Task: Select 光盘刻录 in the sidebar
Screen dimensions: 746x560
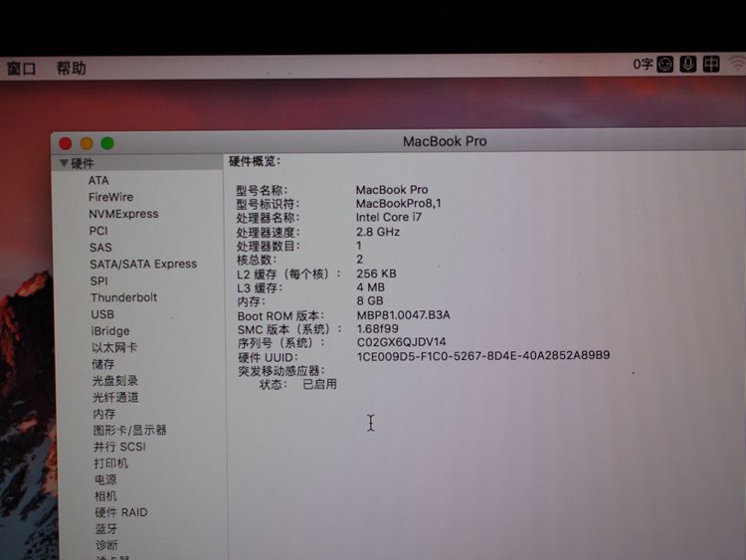Action: pyautogui.click(x=115, y=381)
